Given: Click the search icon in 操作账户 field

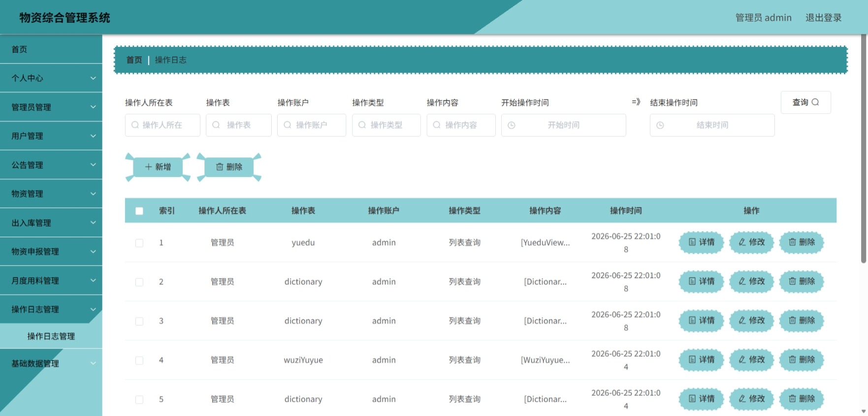Looking at the screenshot, I should tap(288, 125).
